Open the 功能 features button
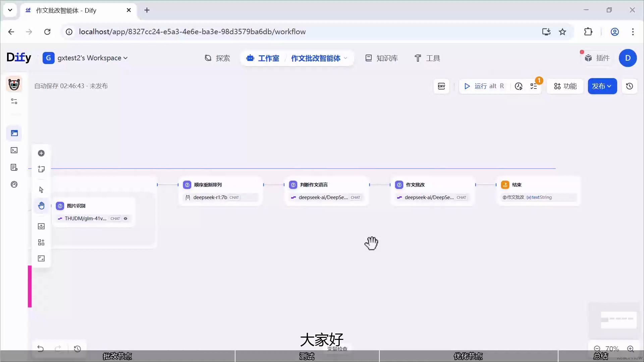 tap(565, 86)
